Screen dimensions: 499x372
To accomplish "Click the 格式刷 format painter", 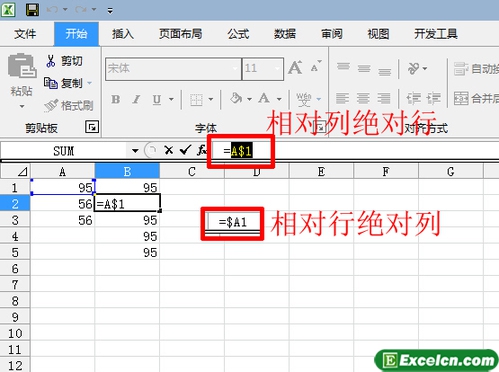I will tap(69, 106).
